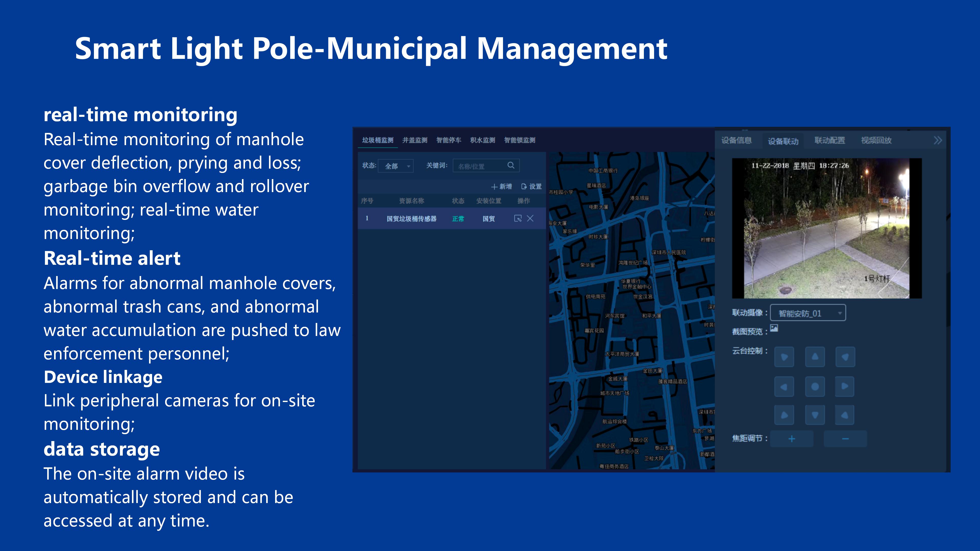Viewport: 980px width, 551px height.
Task: Click the search magnifier icon
Action: pos(510,165)
